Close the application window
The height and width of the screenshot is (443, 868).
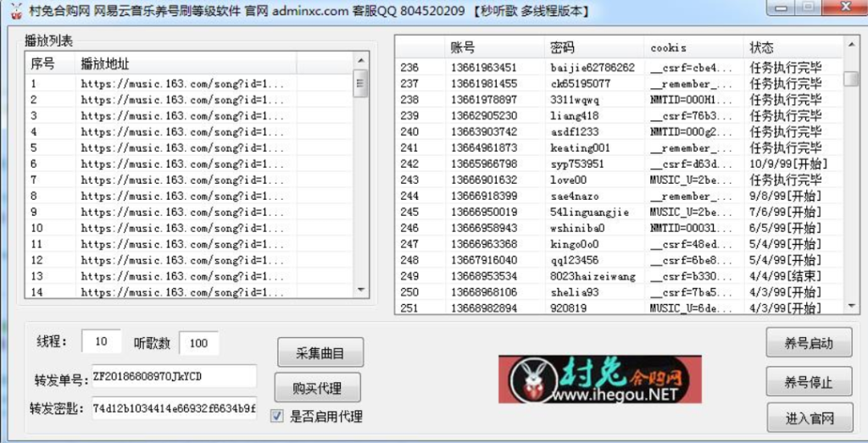(x=845, y=8)
